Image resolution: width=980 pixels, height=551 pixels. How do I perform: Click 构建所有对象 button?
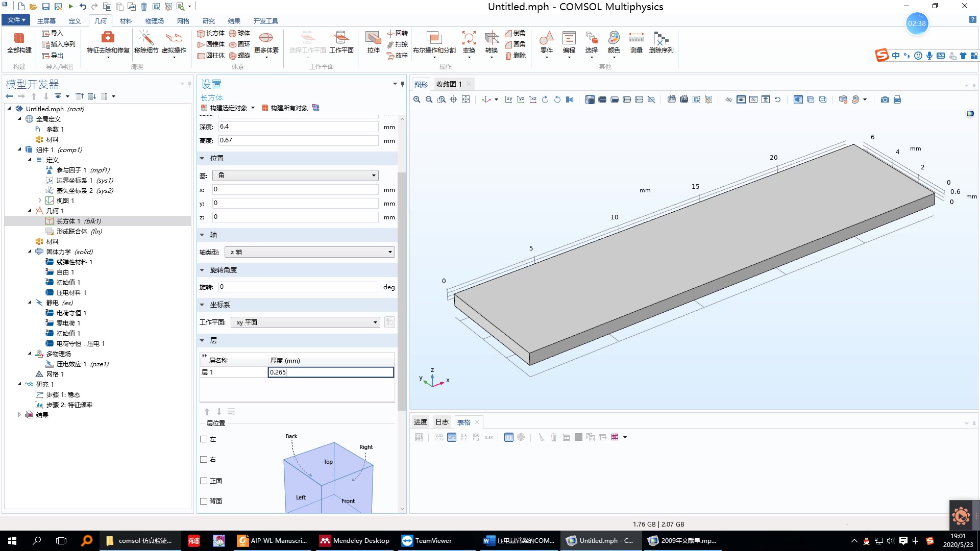(285, 108)
